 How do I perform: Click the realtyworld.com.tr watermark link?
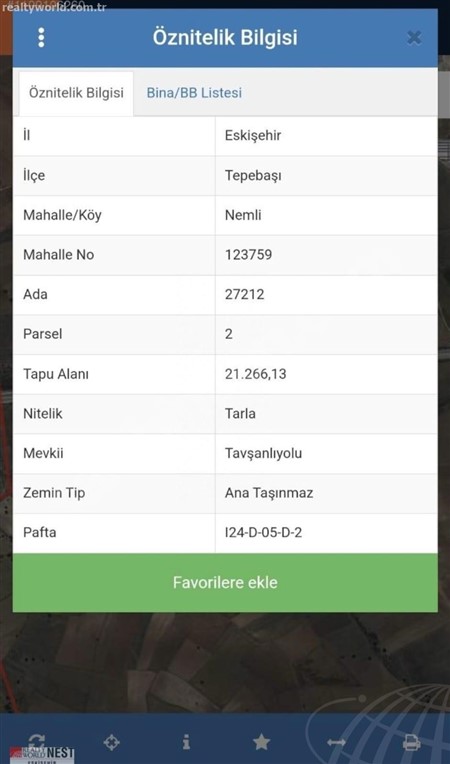coord(54,7)
